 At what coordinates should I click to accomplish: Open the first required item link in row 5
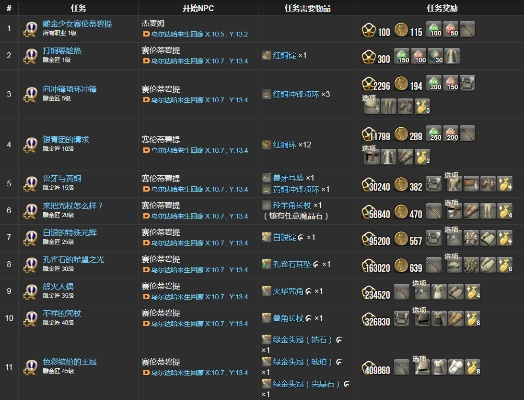[x=288, y=178]
